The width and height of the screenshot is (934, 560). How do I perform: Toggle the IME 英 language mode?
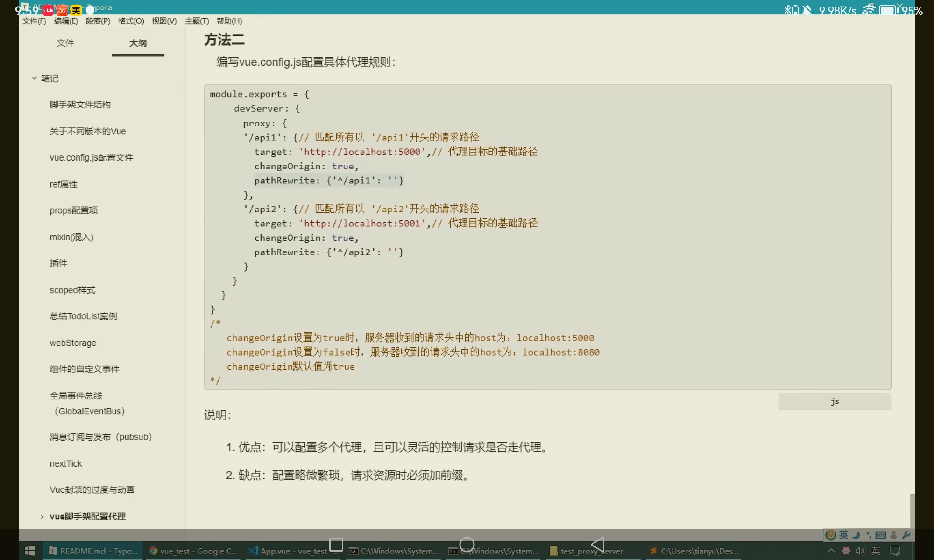point(843,535)
